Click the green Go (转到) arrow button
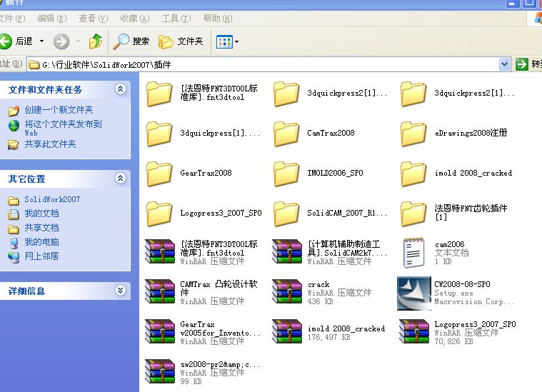Viewport: 542px width, 392px height. 521,64
